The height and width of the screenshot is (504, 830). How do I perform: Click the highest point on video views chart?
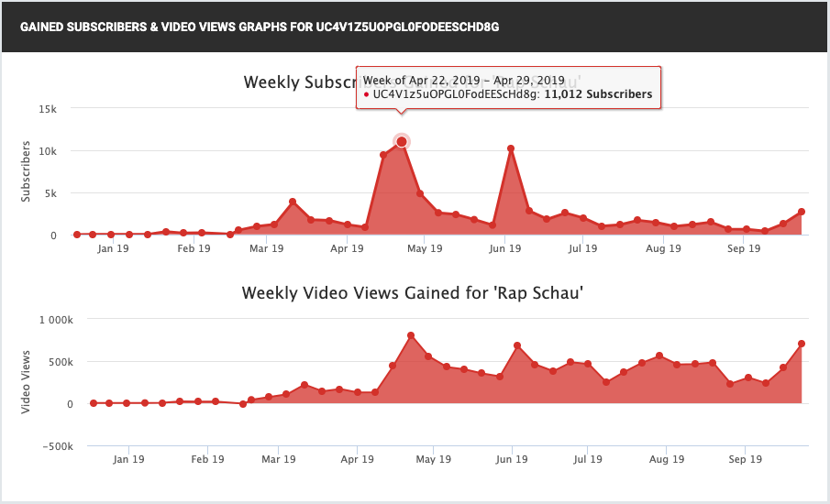(x=411, y=335)
